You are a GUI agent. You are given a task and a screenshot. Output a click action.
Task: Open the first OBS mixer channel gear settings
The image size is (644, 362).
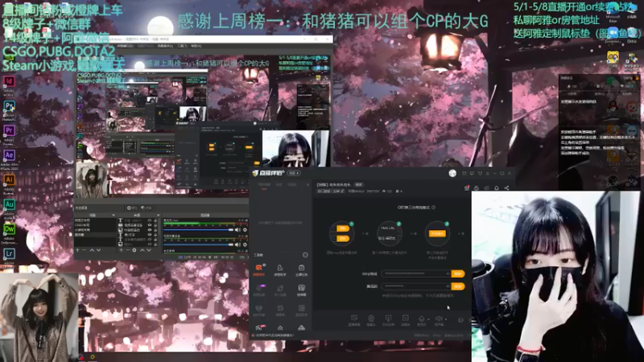click(245, 230)
